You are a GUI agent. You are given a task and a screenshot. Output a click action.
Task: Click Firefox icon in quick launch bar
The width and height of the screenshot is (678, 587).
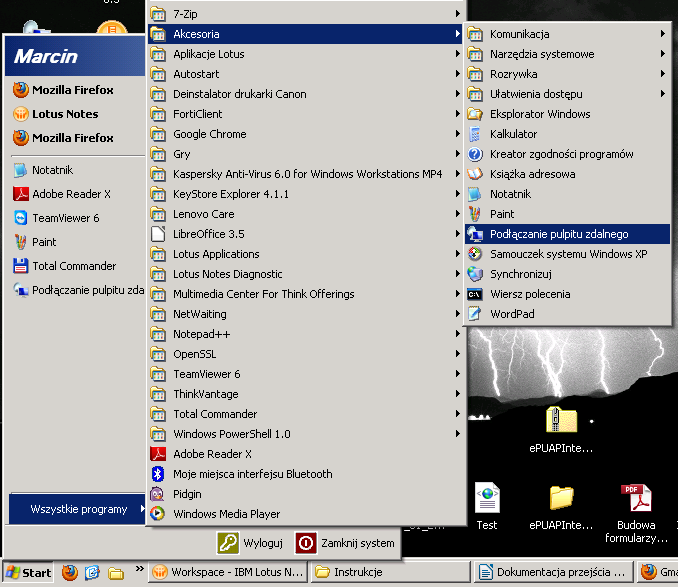tap(70, 572)
